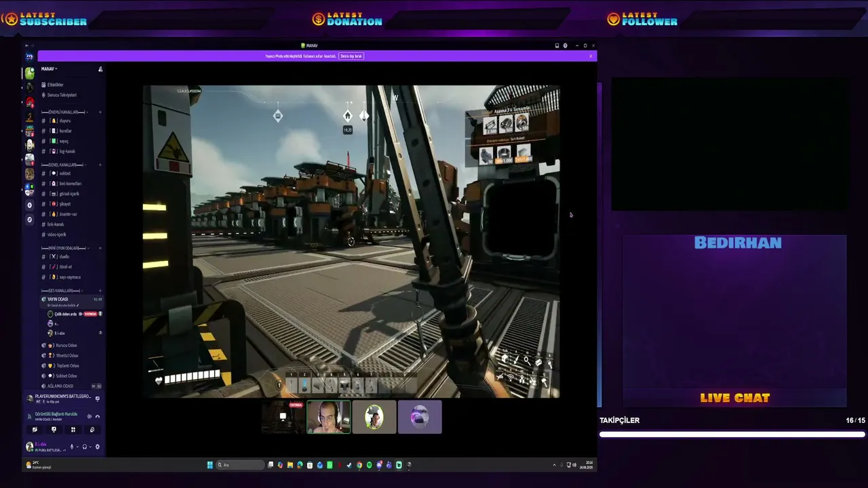Open the video-içerik text channel
The width and height of the screenshot is (868, 488).
click(71, 235)
